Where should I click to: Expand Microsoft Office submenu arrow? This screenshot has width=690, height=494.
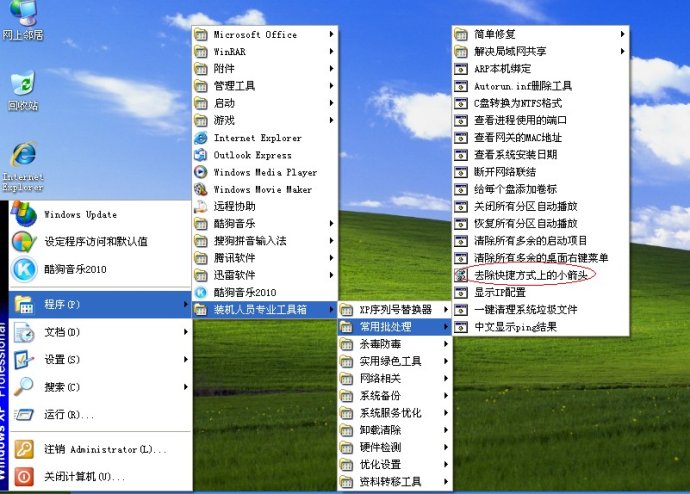coord(331,34)
